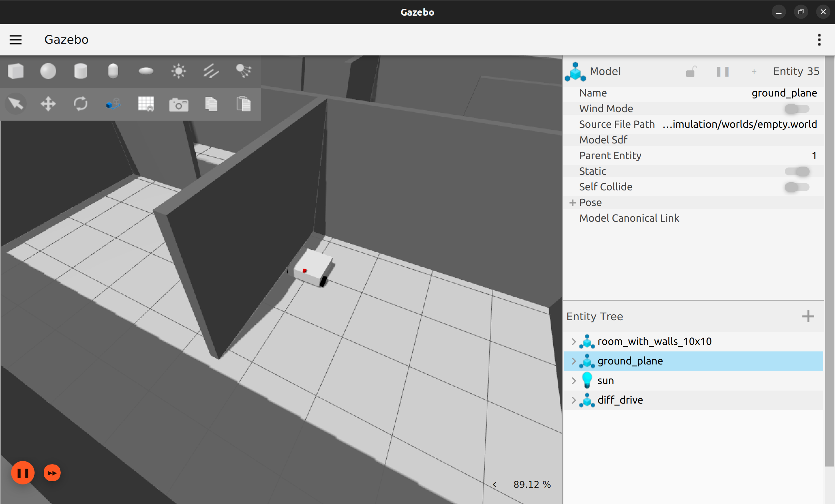Click the Model type icon in inspector

click(575, 71)
